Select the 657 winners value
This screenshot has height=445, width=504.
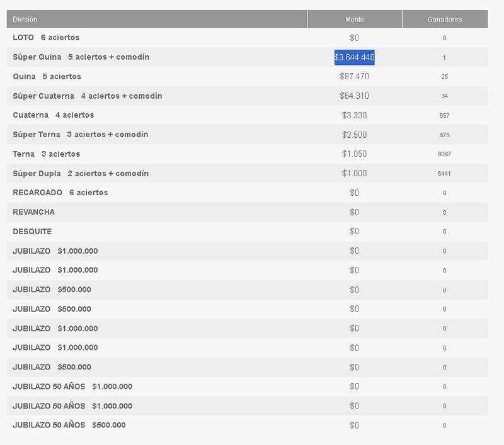pyautogui.click(x=444, y=116)
